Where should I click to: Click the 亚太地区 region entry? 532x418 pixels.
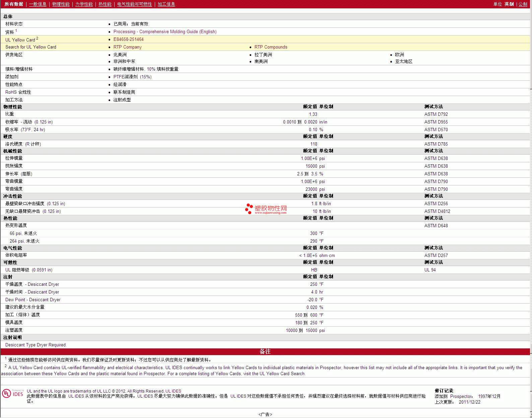pyautogui.click(x=404, y=61)
